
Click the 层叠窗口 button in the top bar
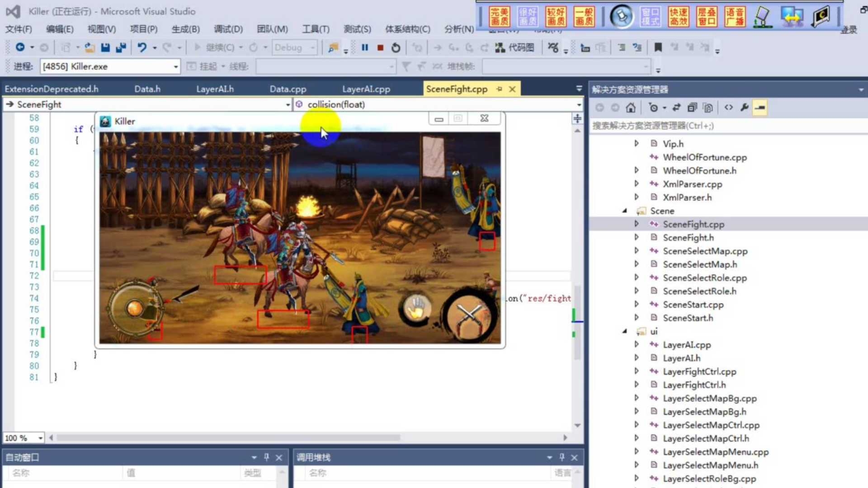point(707,17)
